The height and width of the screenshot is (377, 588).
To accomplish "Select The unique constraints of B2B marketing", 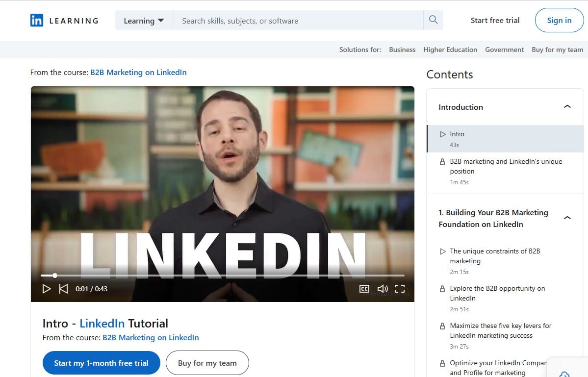I will pyautogui.click(x=505, y=261).
